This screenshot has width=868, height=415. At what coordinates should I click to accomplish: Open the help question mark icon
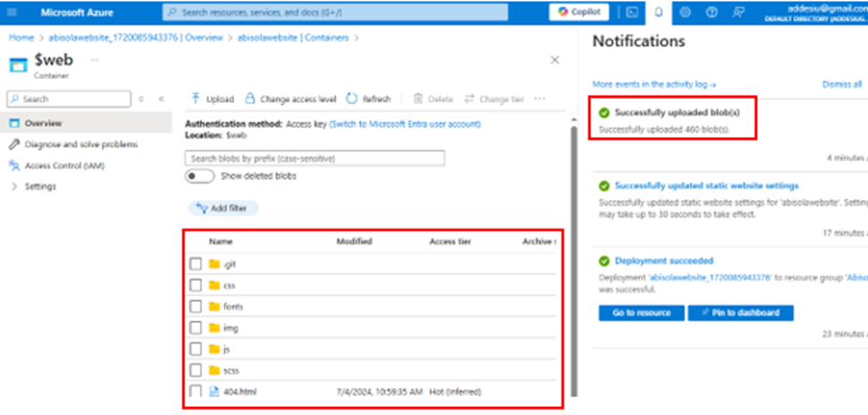tap(711, 13)
